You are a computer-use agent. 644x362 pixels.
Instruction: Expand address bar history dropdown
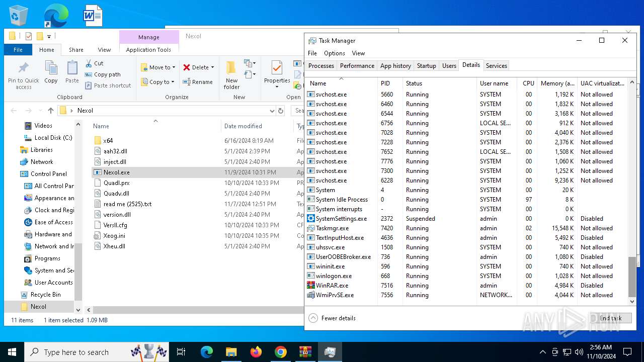272,111
